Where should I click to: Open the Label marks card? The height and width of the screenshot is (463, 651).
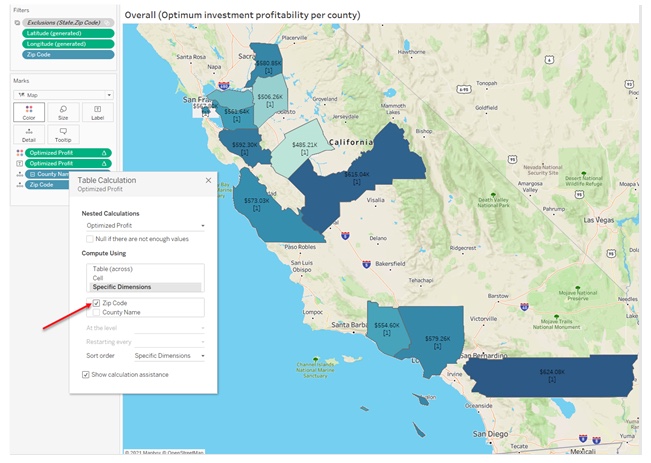click(x=97, y=113)
